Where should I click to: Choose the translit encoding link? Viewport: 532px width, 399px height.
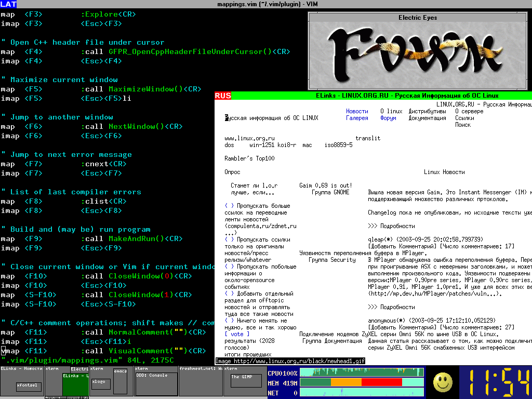(x=368, y=138)
